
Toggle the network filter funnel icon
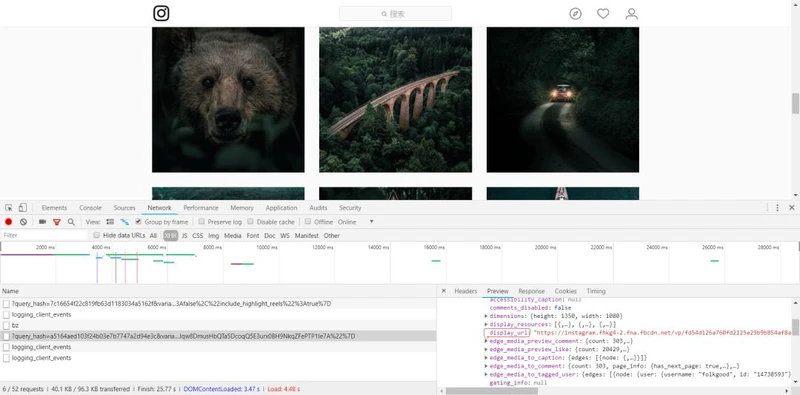pos(57,222)
